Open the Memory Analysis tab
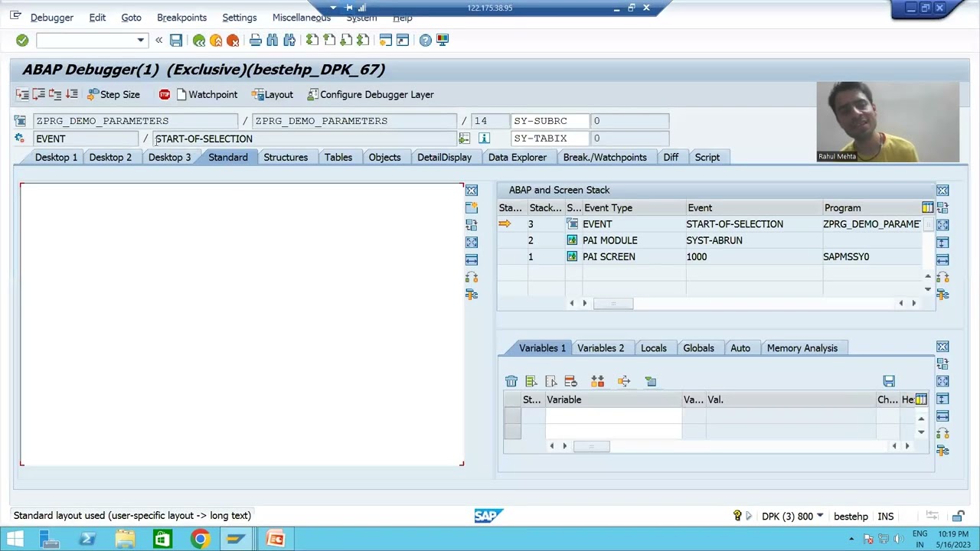This screenshot has height=551, width=980. [x=802, y=348]
